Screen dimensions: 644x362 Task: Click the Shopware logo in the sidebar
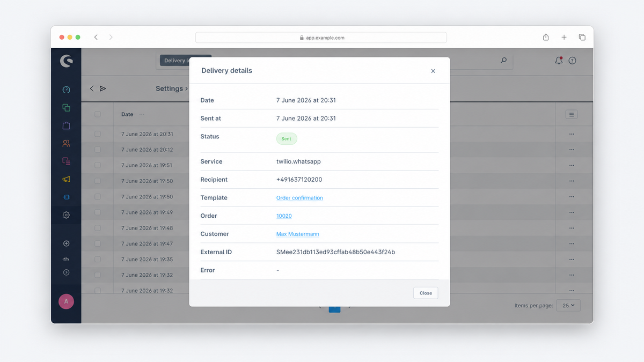point(66,61)
